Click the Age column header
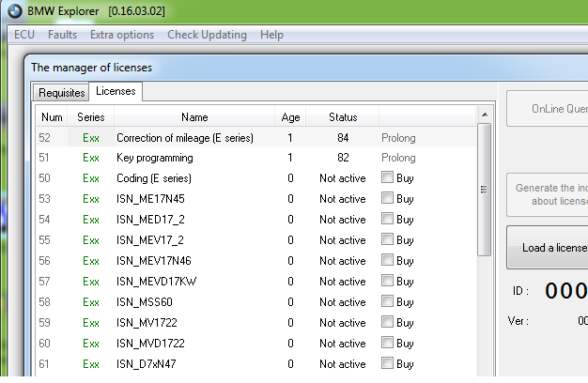 290,117
